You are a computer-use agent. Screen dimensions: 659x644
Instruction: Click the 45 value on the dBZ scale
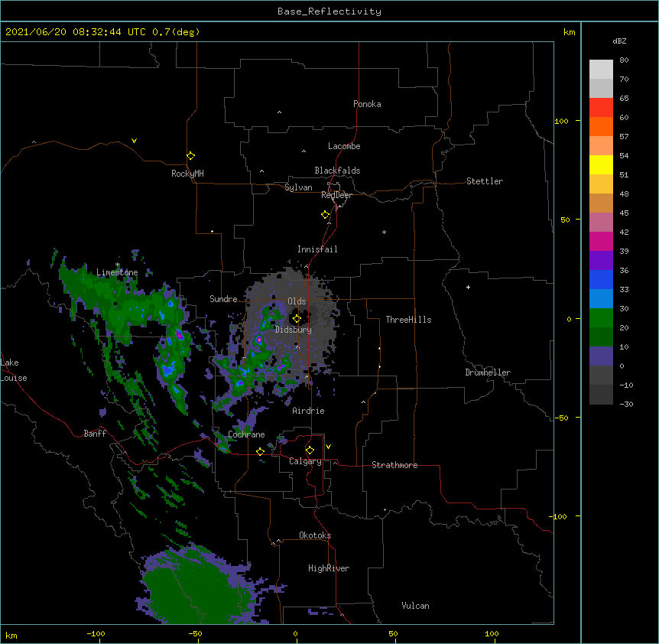pos(624,213)
